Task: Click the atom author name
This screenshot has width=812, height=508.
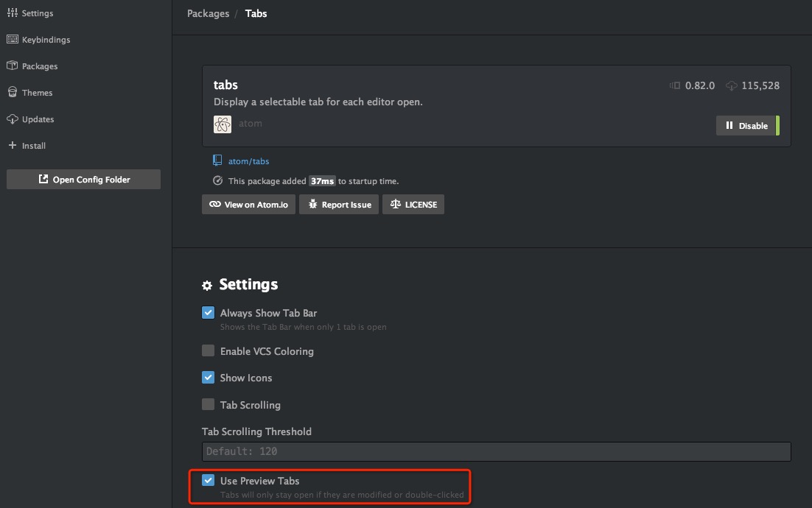Action: pos(250,123)
